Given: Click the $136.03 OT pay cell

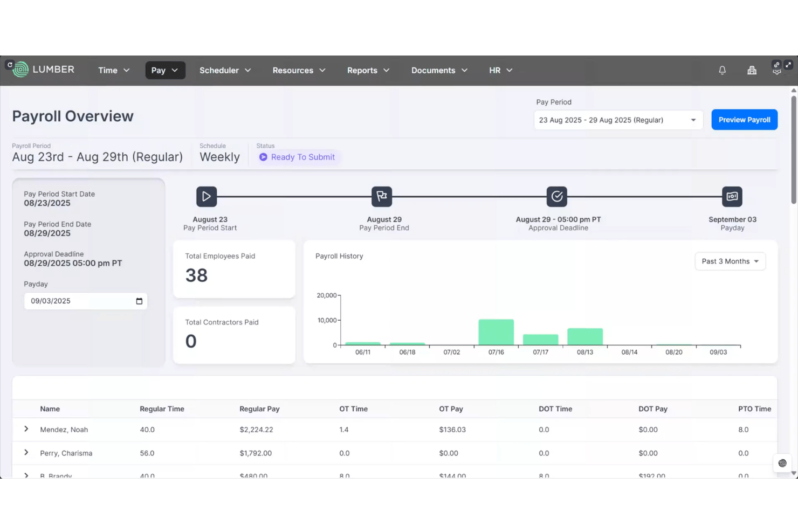Looking at the screenshot, I should (x=452, y=430).
